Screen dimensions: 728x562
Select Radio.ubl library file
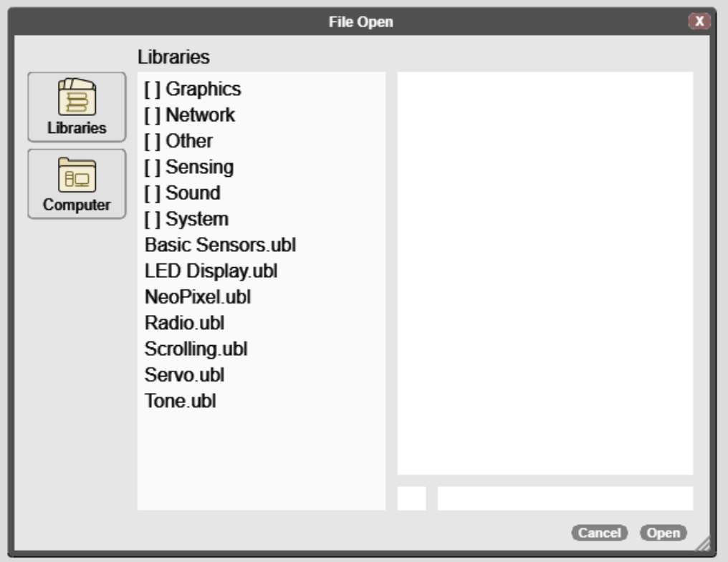184,323
